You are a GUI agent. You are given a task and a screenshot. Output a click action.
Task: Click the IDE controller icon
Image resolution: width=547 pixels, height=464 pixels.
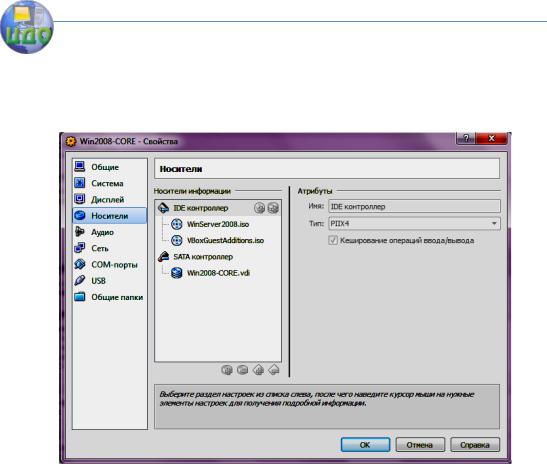[163, 208]
